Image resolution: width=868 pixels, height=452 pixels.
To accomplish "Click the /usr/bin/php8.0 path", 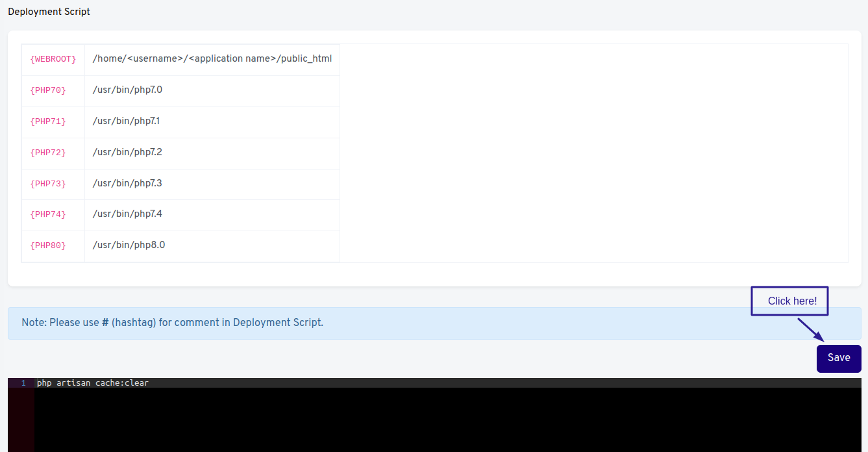I will [x=129, y=245].
